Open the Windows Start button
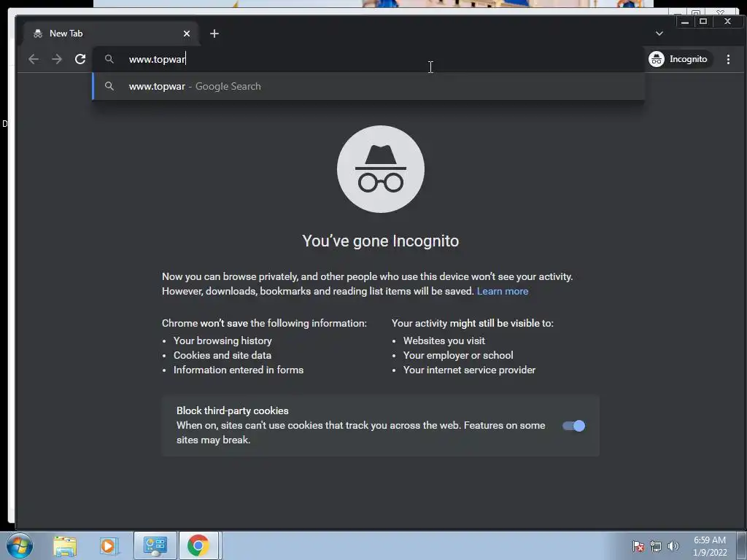Screen dimensions: 747x560 tap(20, 545)
